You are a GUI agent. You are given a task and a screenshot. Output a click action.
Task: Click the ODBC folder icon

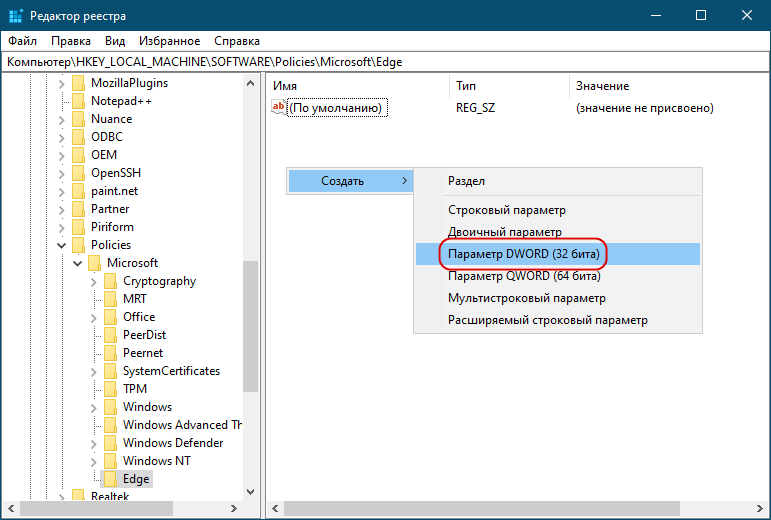[79, 137]
